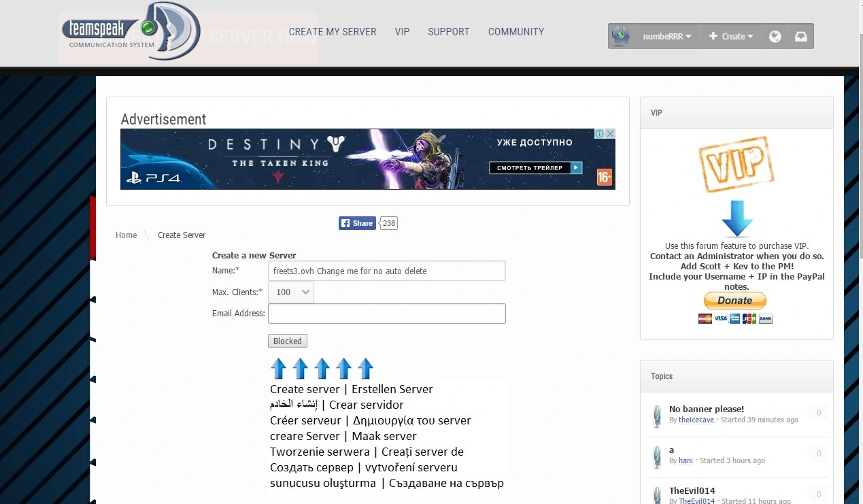
Task: Click the 238 share count bubble
Action: pyautogui.click(x=388, y=223)
